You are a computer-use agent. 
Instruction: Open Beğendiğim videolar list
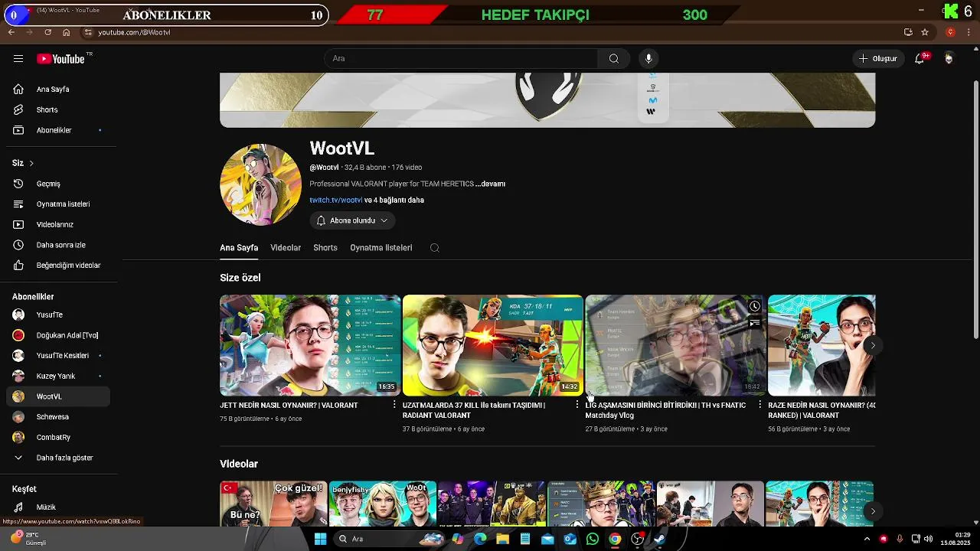[59, 266]
